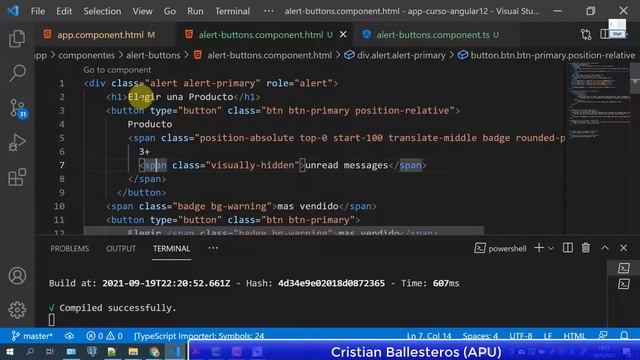Click the terminal input cursor line
The image size is (640, 360).
click(x=51, y=320)
